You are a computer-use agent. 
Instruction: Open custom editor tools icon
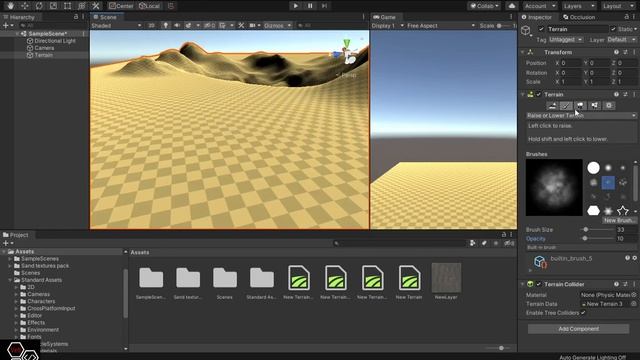pyautogui.click(x=96, y=6)
